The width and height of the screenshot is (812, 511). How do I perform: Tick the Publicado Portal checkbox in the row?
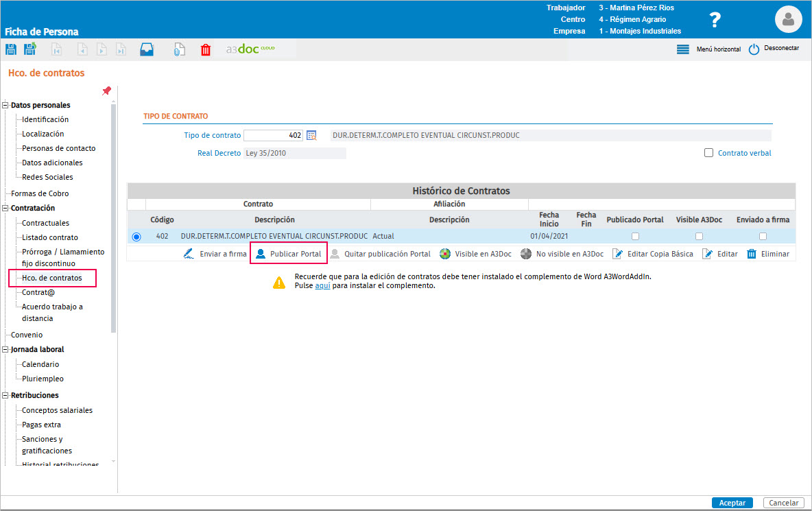636,236
